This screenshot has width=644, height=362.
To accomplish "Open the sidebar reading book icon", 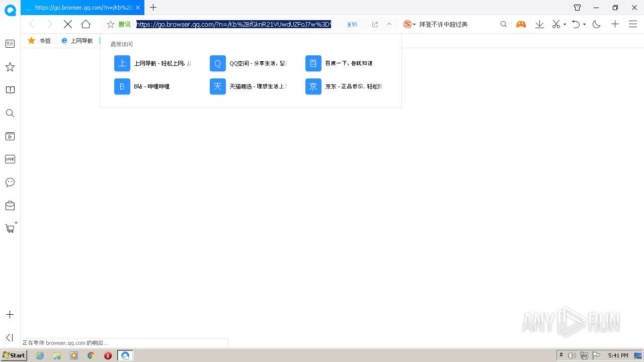I will pos(10,90).
